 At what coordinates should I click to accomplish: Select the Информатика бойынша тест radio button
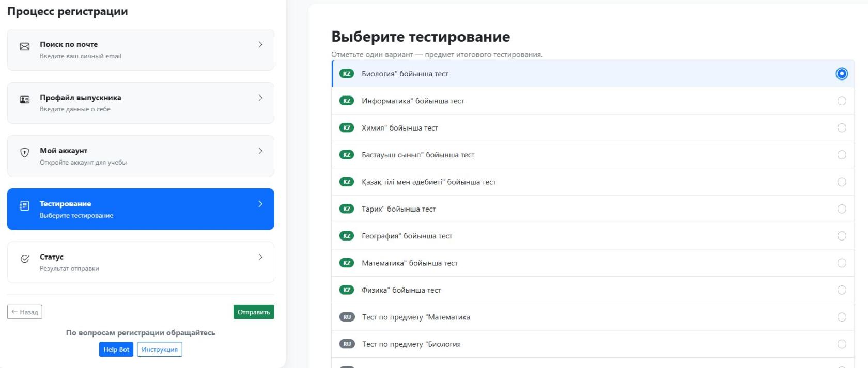[842, 101]
